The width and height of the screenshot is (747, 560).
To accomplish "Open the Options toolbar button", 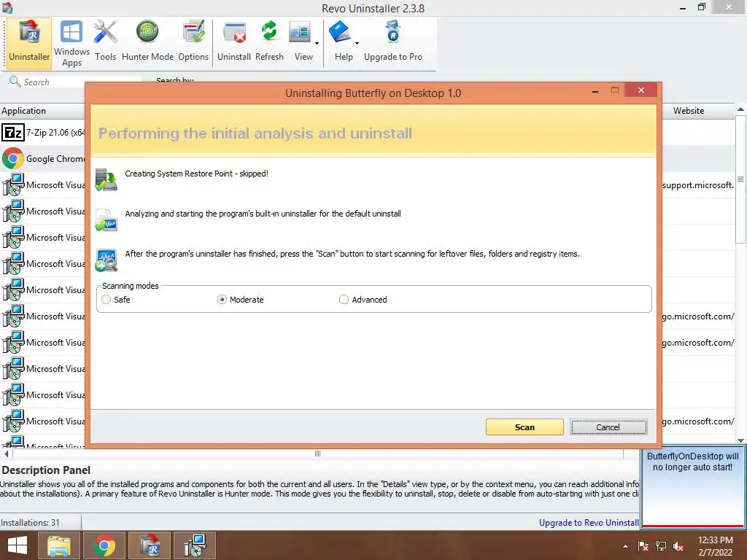I will coord(193,42).
